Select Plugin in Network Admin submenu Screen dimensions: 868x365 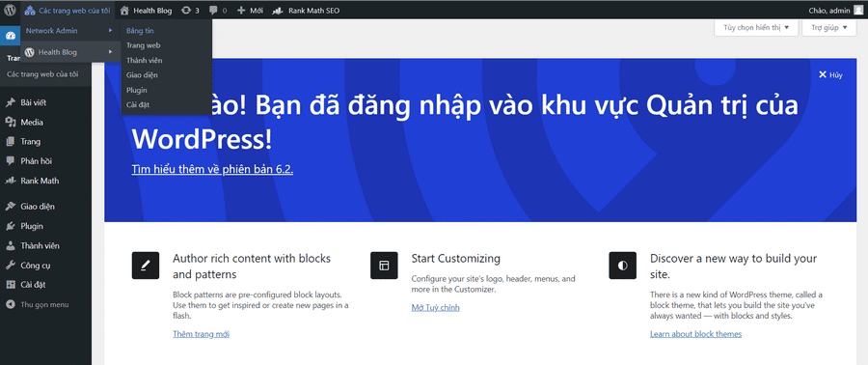click(x=137, y=90)
